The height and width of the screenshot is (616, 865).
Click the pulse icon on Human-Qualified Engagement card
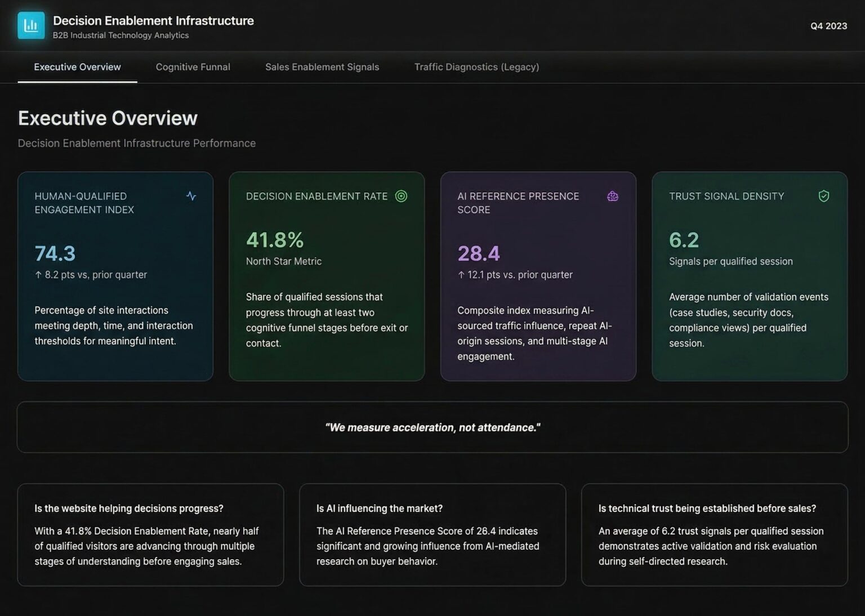coord(191,197)
